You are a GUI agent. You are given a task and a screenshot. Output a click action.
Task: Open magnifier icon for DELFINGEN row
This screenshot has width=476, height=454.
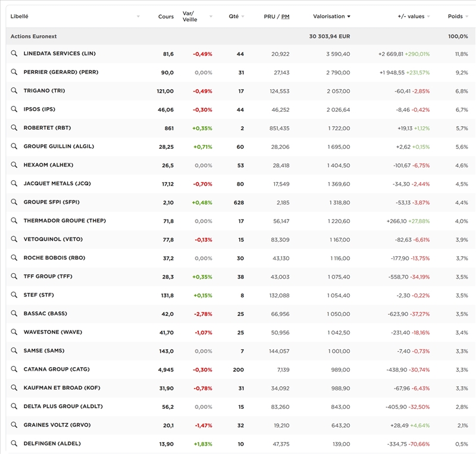coord(14,443)
